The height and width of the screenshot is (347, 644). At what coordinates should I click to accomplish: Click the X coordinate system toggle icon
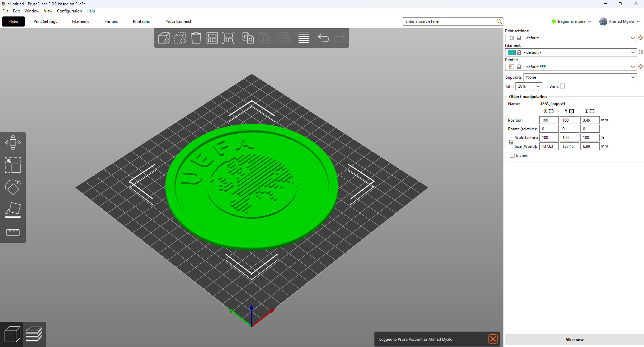[x=551, y=111]
